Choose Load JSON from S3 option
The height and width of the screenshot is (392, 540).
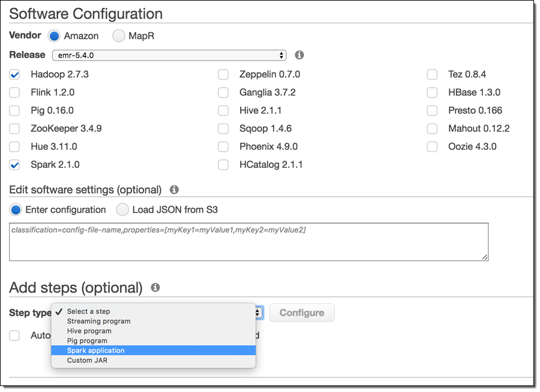[122, 210]
